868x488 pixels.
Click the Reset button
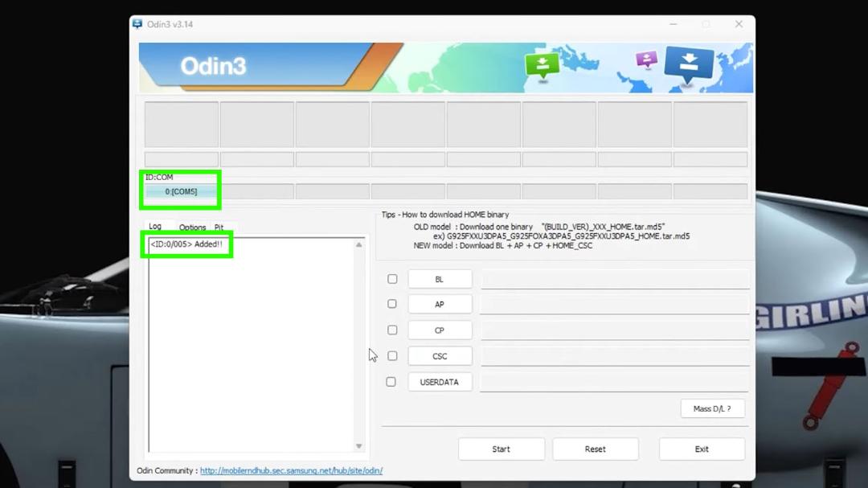click(x=595, y=449)
